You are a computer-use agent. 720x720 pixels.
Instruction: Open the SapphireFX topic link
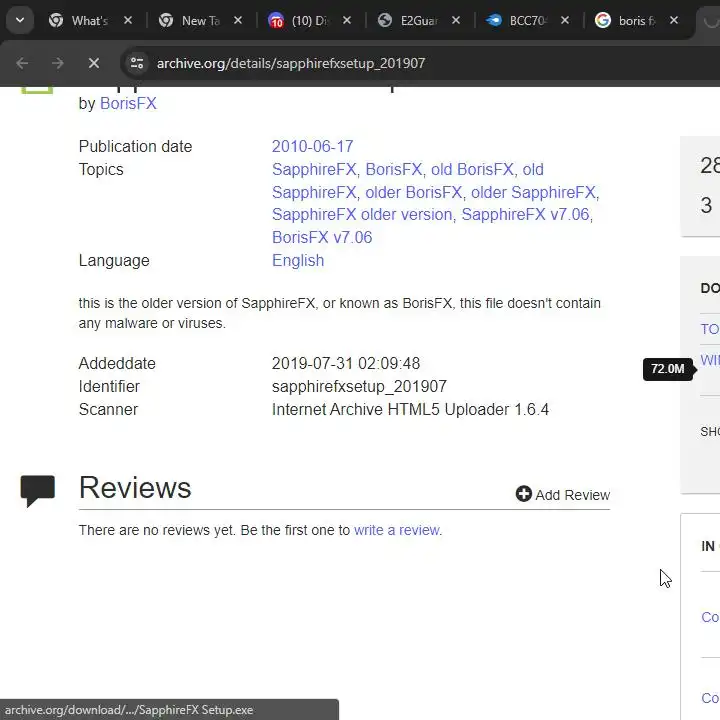(314, 169)
